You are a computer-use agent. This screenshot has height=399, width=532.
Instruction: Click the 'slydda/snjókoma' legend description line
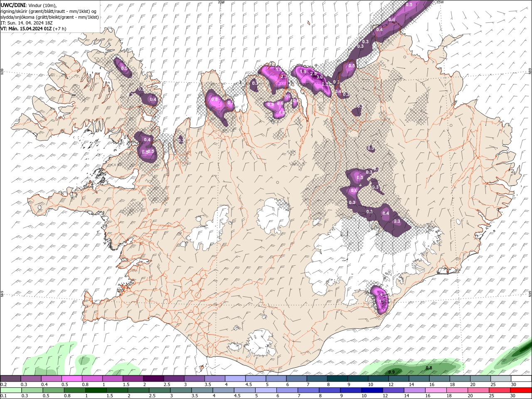point(49,17)
